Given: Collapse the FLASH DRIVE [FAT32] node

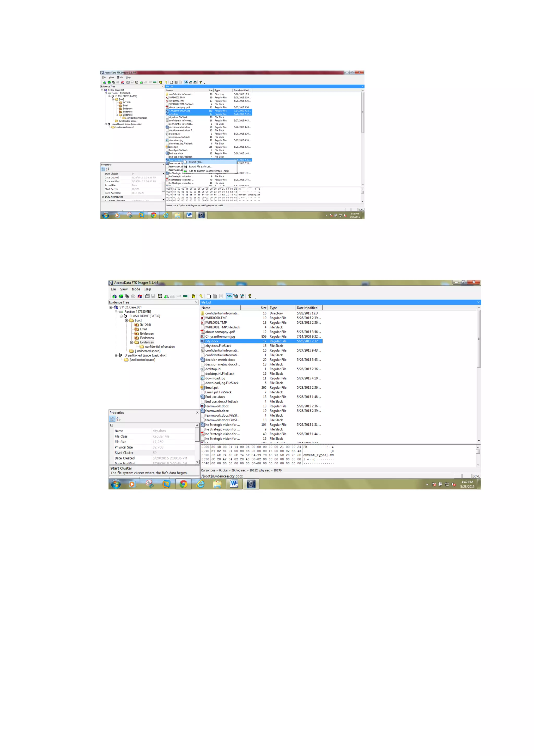Looking at the screenshot, I should tap(121, 316).
